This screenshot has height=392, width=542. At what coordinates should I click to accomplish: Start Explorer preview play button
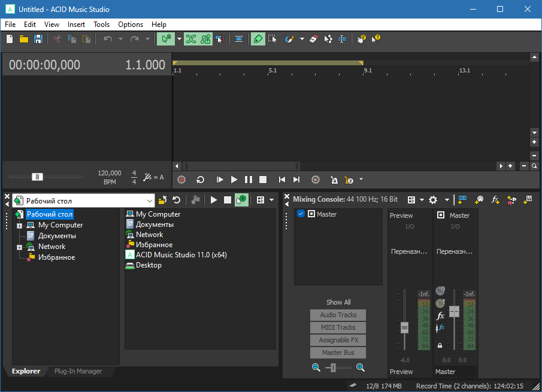[214, 200]
